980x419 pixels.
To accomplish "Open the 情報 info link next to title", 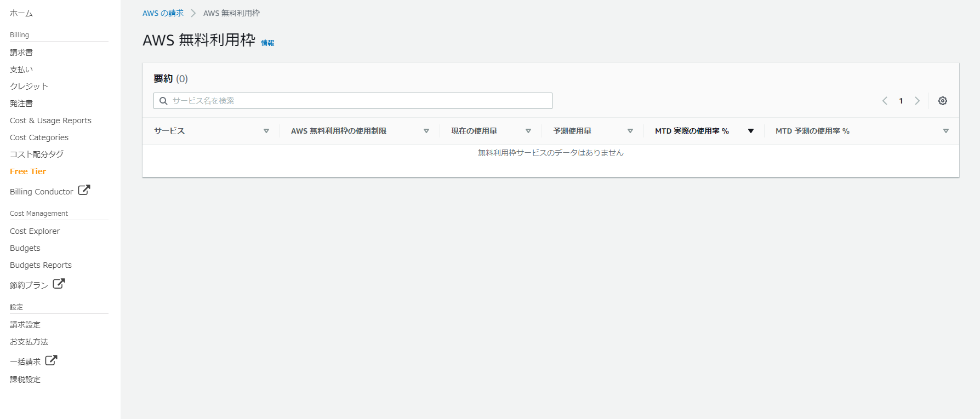I will (267, 43).
